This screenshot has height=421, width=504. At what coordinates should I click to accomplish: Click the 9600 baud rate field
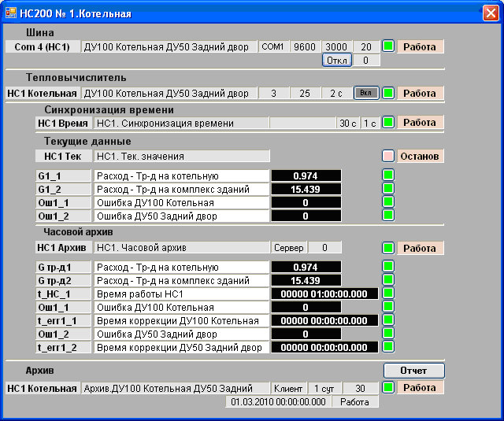[305, 47]
